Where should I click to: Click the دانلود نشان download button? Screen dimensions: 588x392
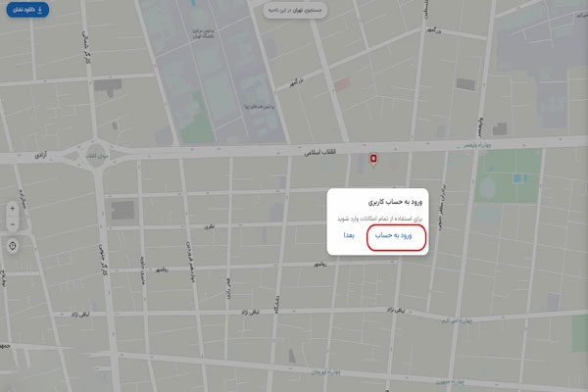[27, 10]
